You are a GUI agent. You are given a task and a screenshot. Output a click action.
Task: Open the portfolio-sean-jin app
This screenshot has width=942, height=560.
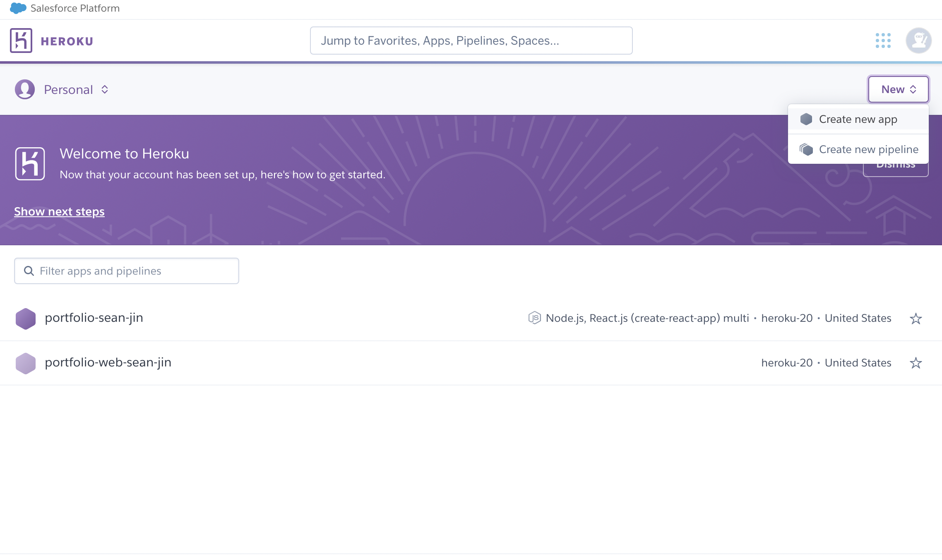pos(94,318)
